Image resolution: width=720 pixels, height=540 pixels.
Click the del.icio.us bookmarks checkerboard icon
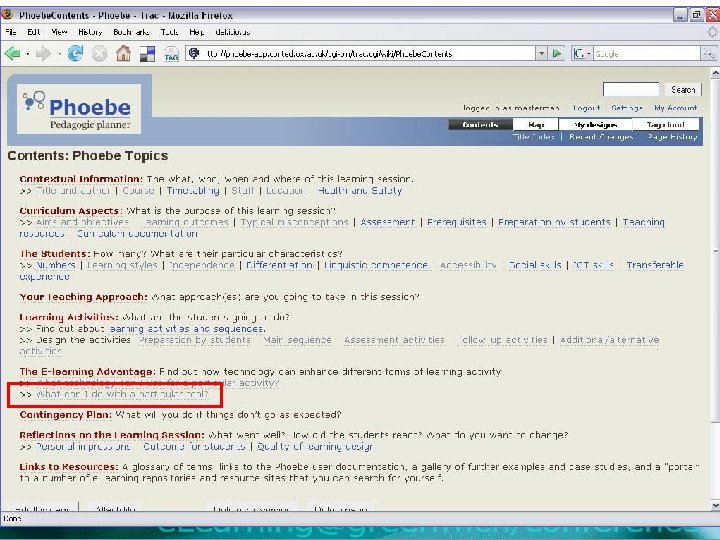(x=147, y=54)
